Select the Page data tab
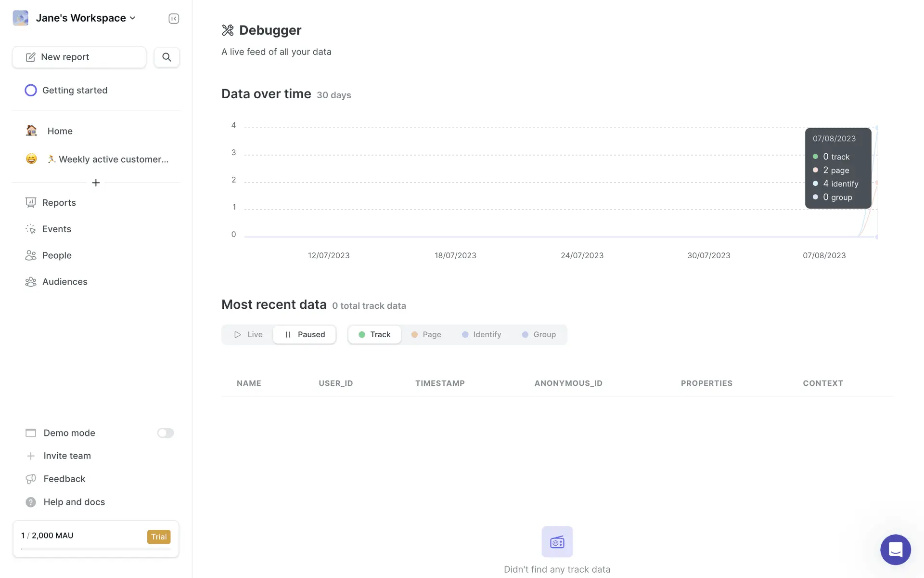 pyautogui.click(x=426, y=334)
